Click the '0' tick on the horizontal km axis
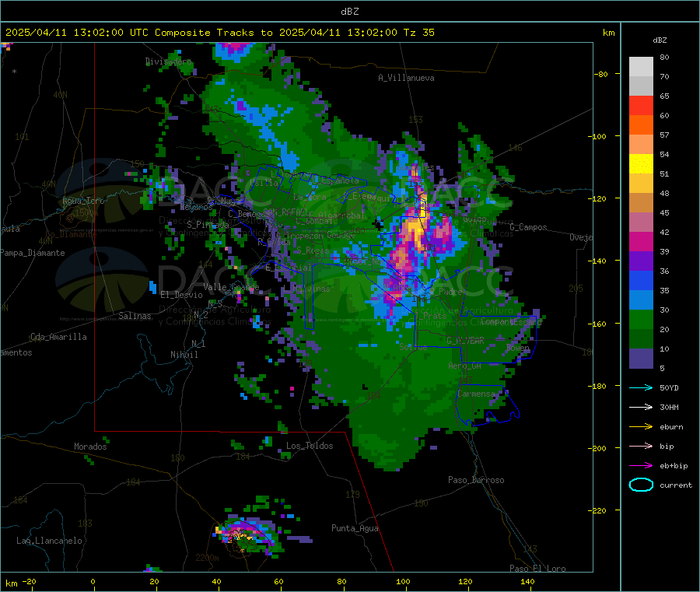700x592 pixels. (93, 581)
